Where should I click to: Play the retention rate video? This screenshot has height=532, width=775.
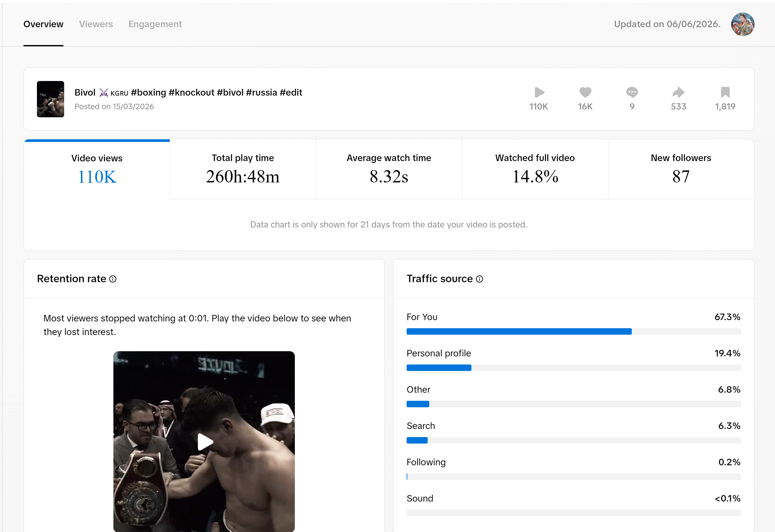(204, 442)
